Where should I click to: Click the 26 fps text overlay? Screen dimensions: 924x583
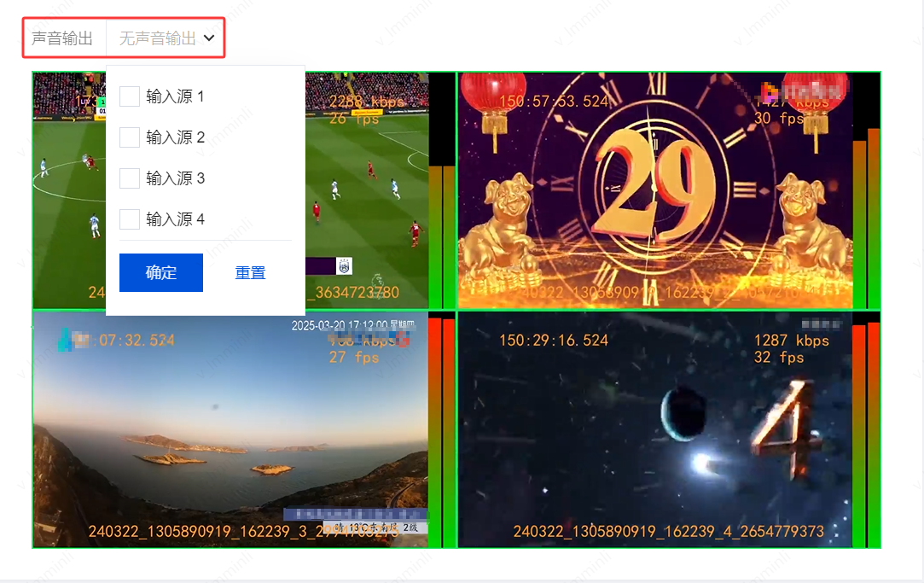coord(353,119)
